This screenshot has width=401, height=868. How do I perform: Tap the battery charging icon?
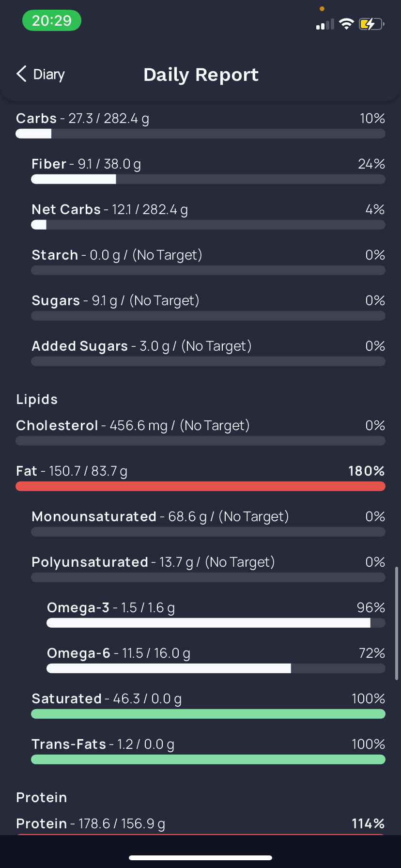point(371,24)
